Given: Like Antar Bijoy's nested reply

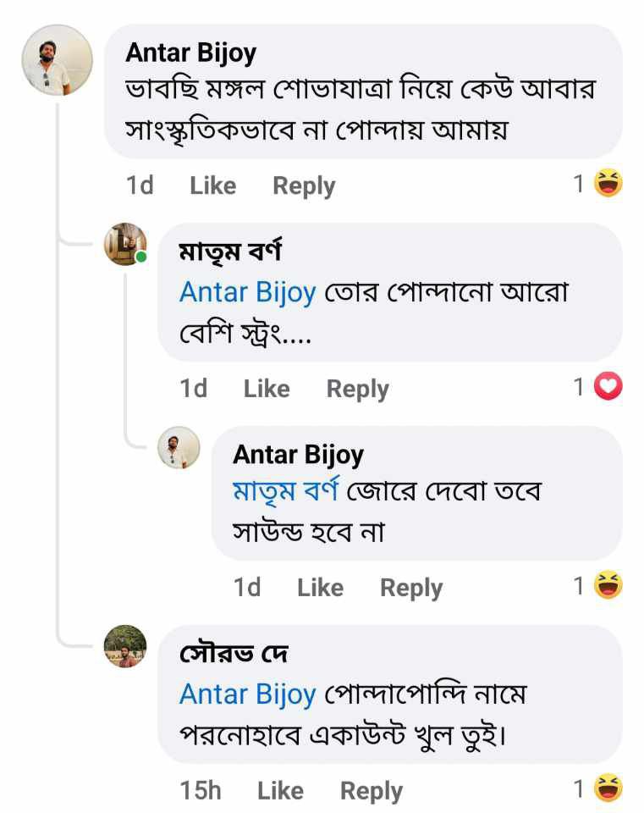Looking at the screenshot, I should (x=320, y=588).
